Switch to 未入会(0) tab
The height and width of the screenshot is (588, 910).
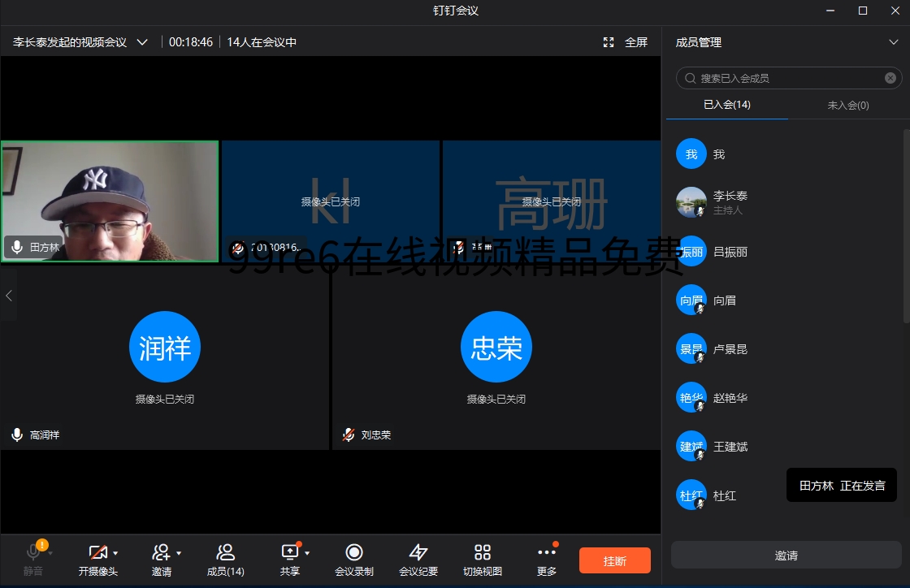coord(848,105)
